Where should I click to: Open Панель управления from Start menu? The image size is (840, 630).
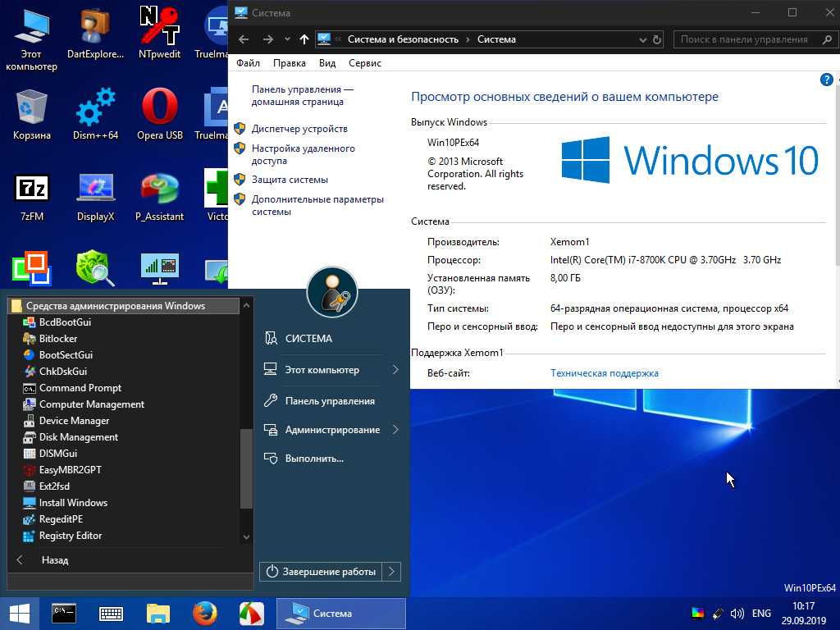point(330,400)
